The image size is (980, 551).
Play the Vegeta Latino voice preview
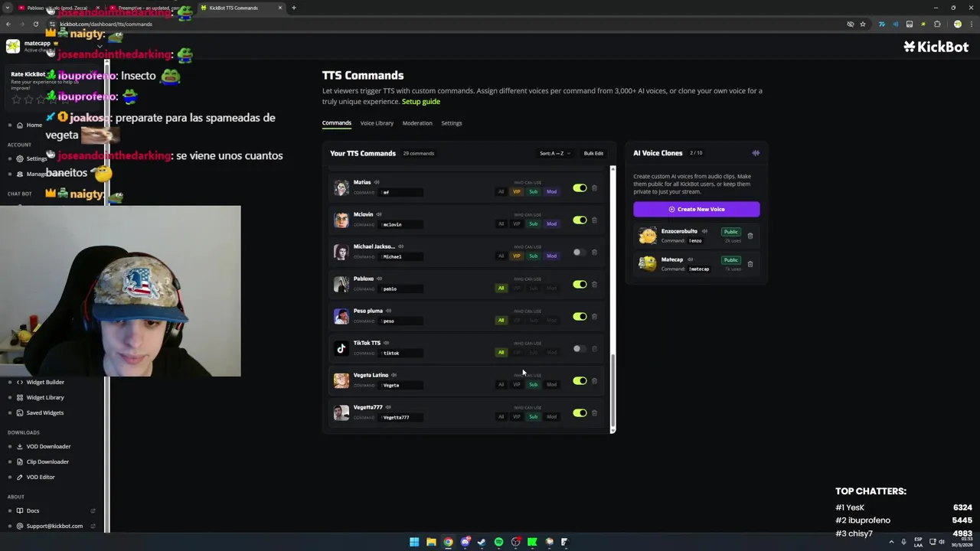(x=394, y=375)
